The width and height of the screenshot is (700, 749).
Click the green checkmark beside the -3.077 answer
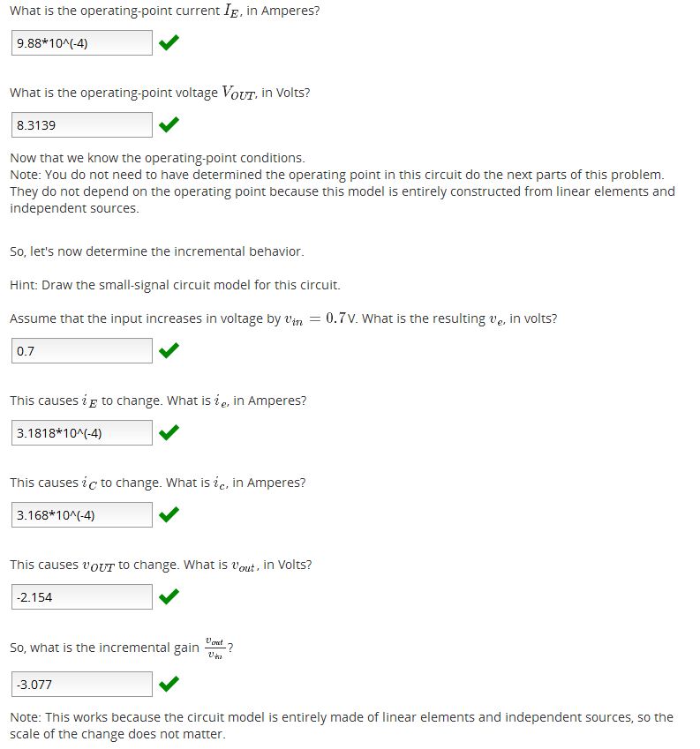(x=169, y=684)
